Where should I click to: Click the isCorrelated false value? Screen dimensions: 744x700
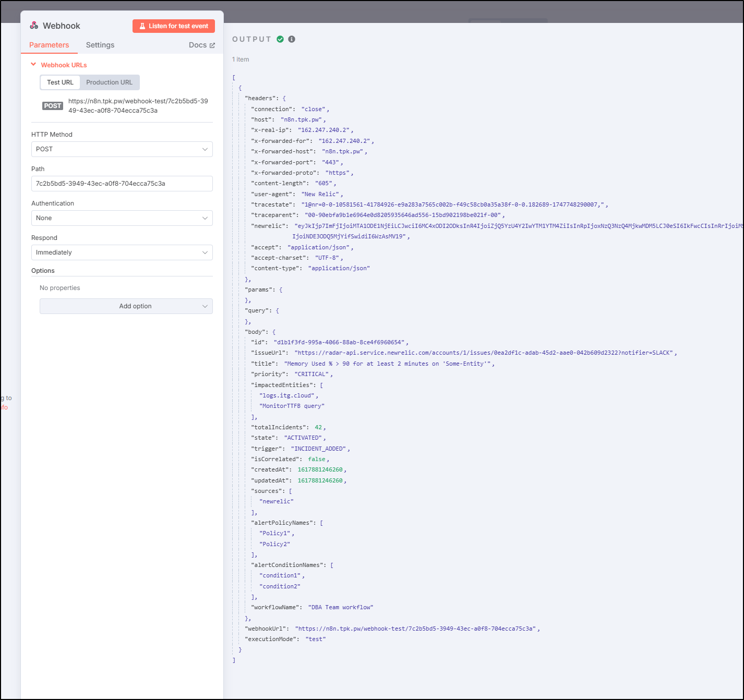tap(317, 459)
